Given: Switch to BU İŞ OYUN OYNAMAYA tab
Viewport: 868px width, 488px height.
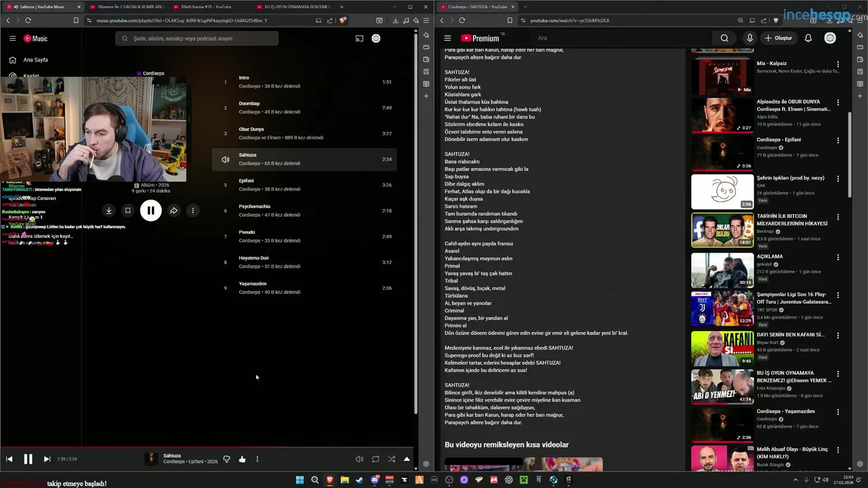Looking at the screenshot, I should click(294, 7).
